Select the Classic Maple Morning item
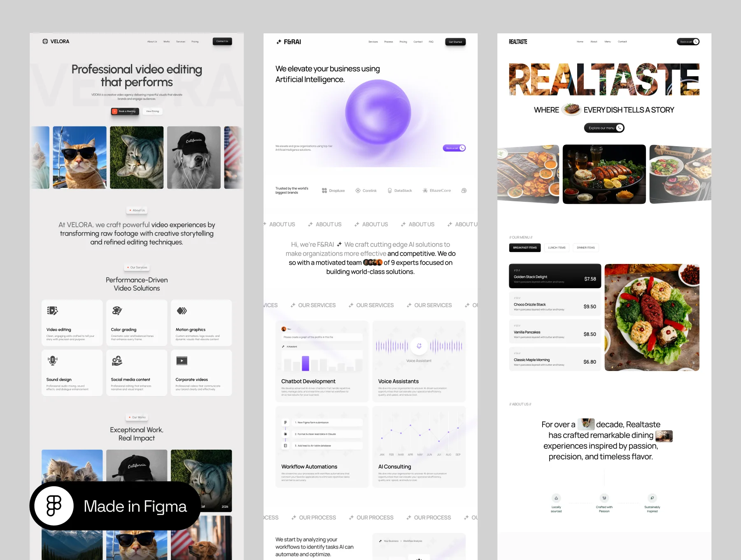The height and width of the screenshot is (560, 741). coord(555,359)
